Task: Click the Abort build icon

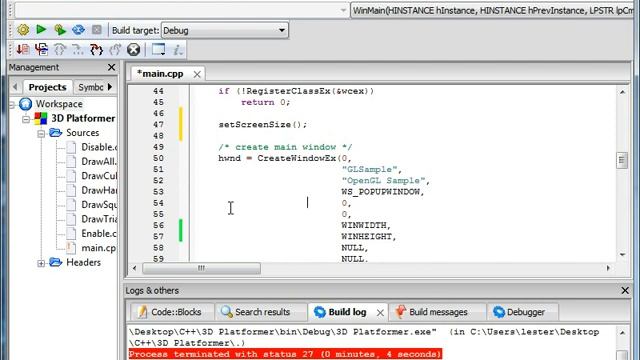Action: (97, 30)
